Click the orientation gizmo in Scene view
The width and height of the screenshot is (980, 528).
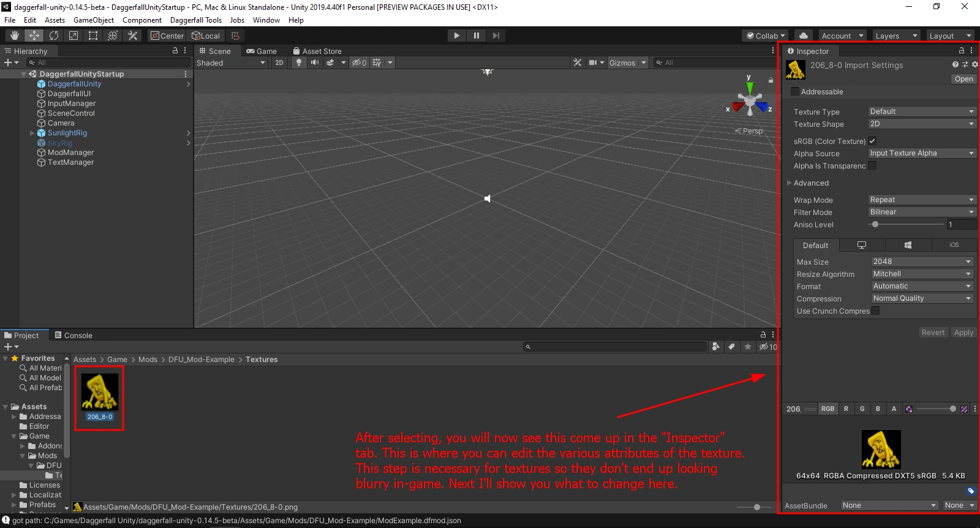click(x=749, y=100)
